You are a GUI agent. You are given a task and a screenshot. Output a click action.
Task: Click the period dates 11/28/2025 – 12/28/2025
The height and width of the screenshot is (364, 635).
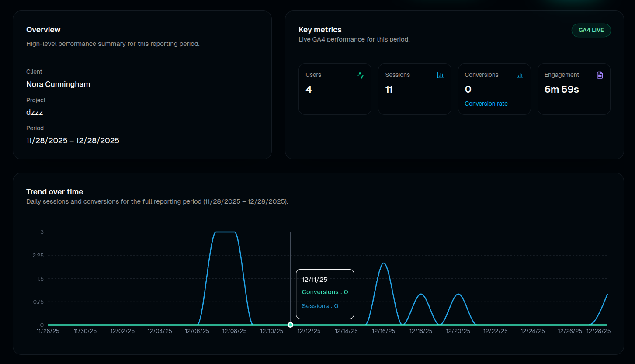coord(72,140)
